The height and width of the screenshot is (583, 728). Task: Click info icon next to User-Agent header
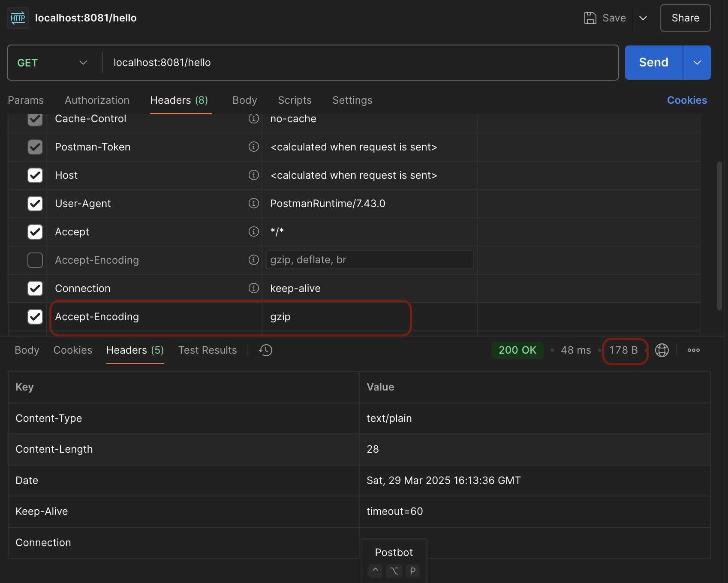coord(254,203)
